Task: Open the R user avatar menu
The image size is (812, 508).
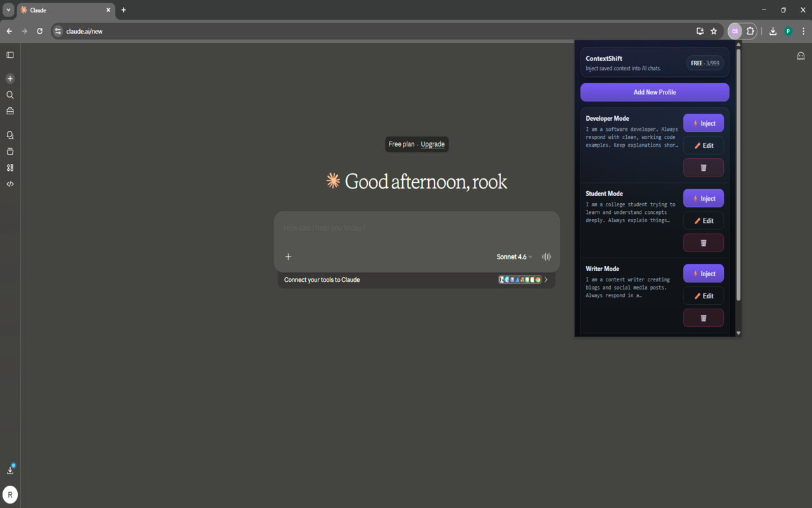Action: pyautogui.click(x=10, y=495)
